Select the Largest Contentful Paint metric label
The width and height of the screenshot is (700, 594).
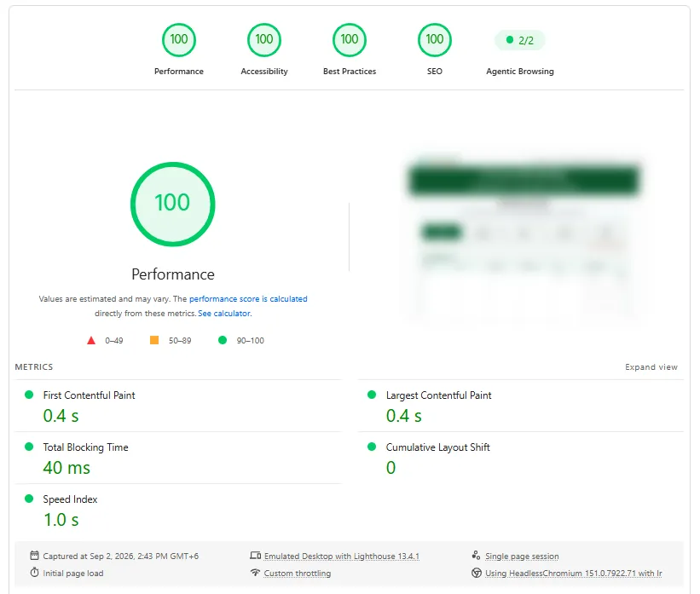coord(438,395)
